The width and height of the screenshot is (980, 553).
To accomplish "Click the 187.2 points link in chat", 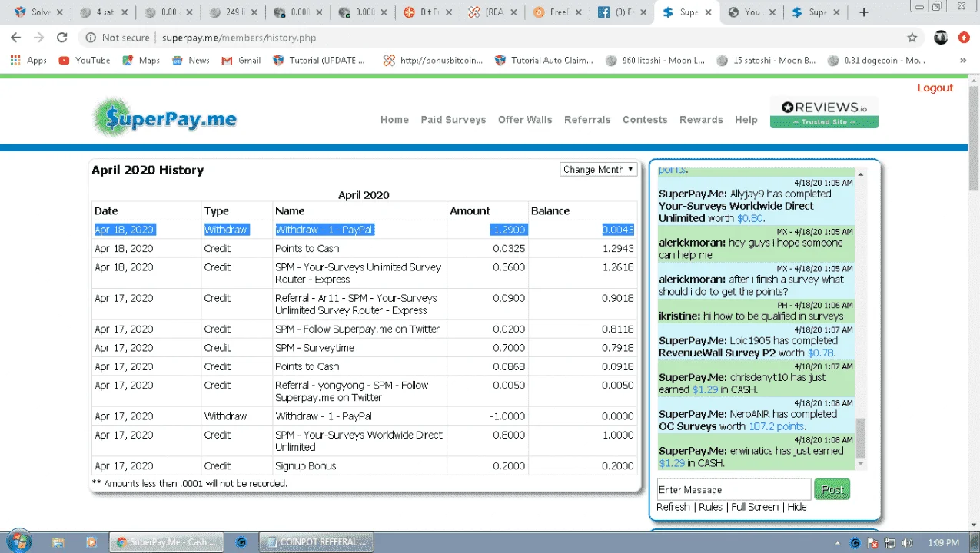I will click(x=777, y=426).
